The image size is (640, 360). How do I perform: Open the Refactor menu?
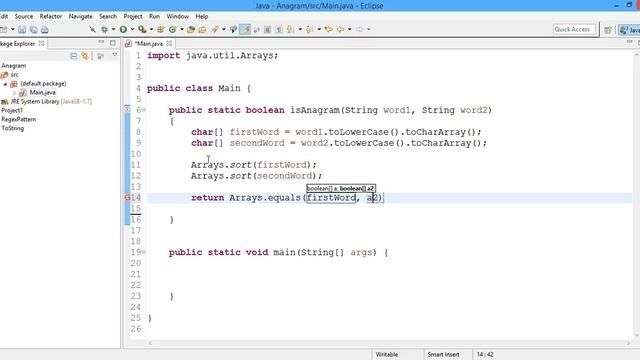coord(51,16)
